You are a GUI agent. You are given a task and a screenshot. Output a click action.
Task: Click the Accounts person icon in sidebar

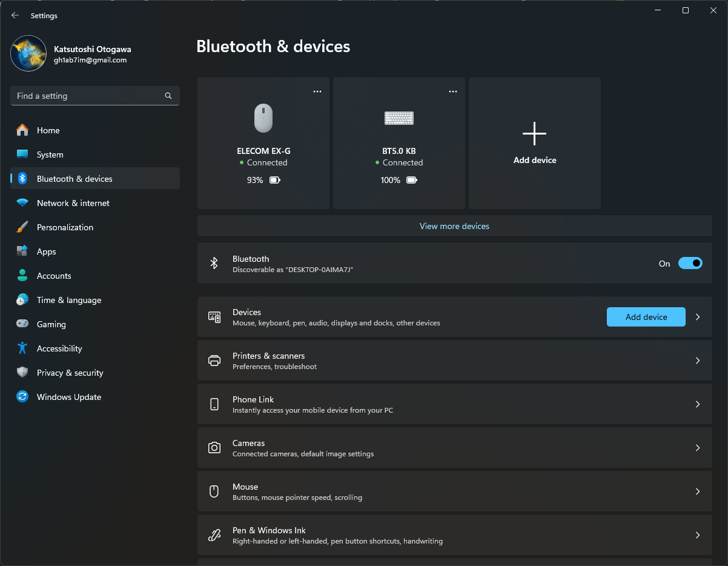point(22,276)
